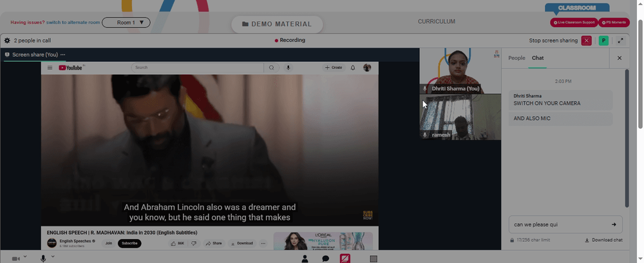Click the Recording indicator
This screenshot has width=644, height=263.
[x=290, y=40]
